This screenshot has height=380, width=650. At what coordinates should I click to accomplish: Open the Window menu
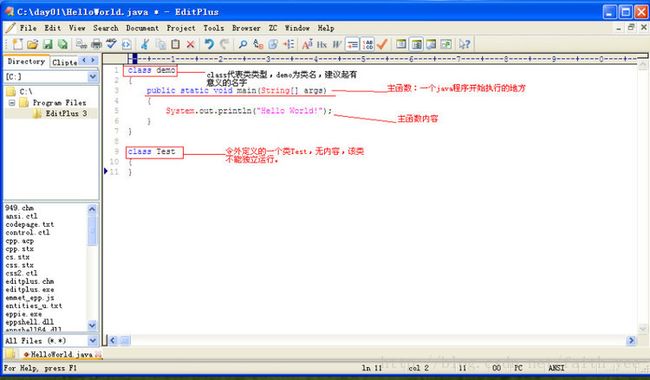point(297,28)
